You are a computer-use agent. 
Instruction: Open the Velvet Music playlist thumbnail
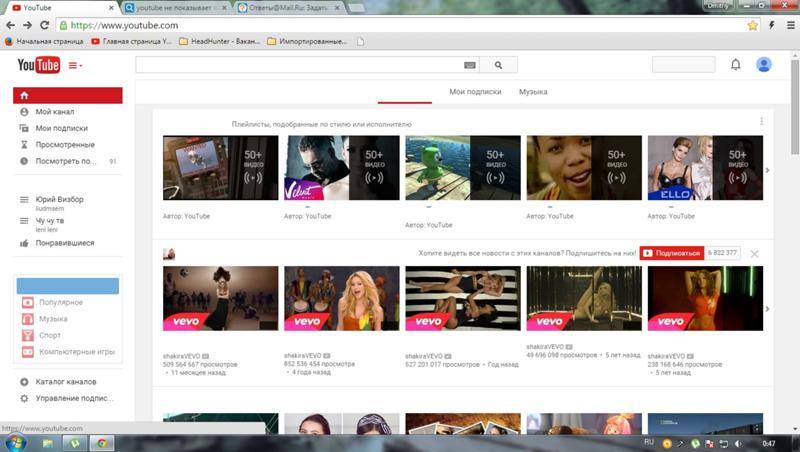[342, 167]
